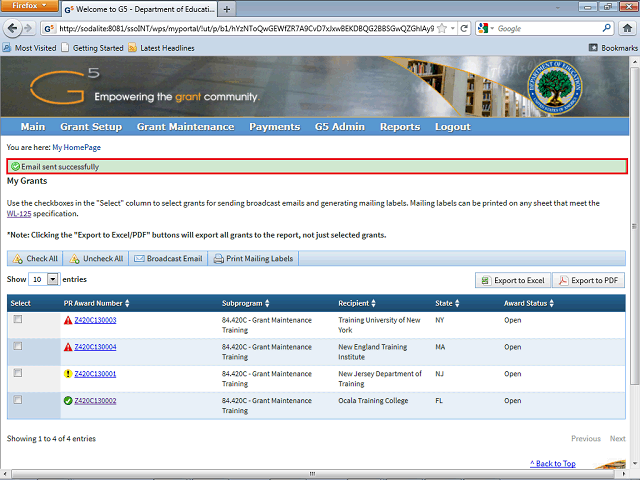Click the Firefox Home icon
This screenshot has width=640, height=480.
[x=627, y=28]
